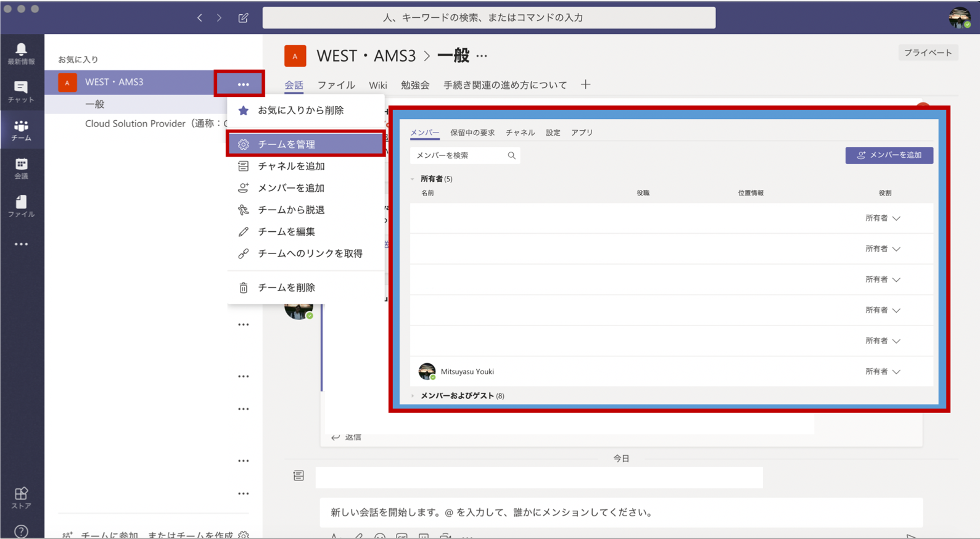Open the ファイル files icon in sidebar
This screenshot has height=539, width=980.
coord(21,206)
